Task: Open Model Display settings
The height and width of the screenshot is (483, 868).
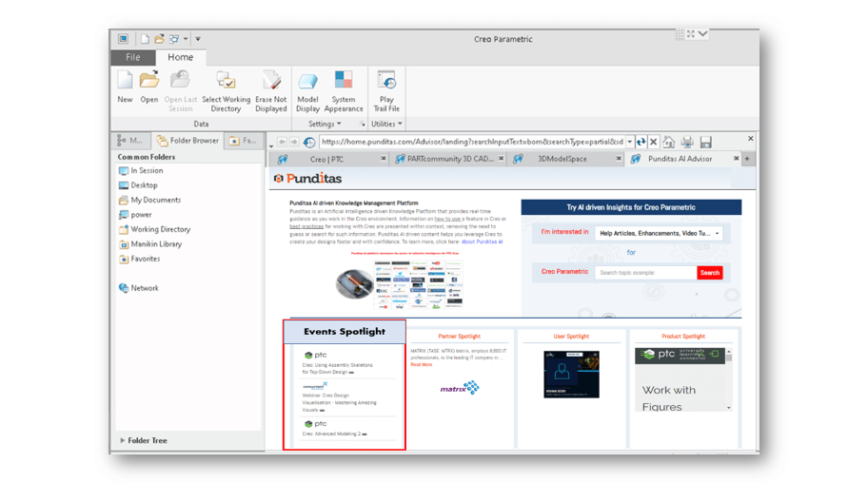Action: point(307,83)
